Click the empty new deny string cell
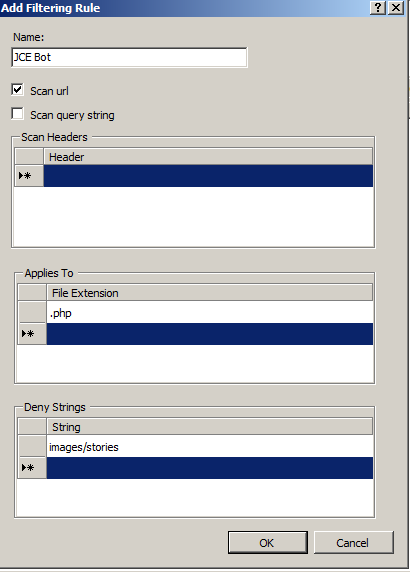This screenshot has height=572, width=410. pos(210,468)
